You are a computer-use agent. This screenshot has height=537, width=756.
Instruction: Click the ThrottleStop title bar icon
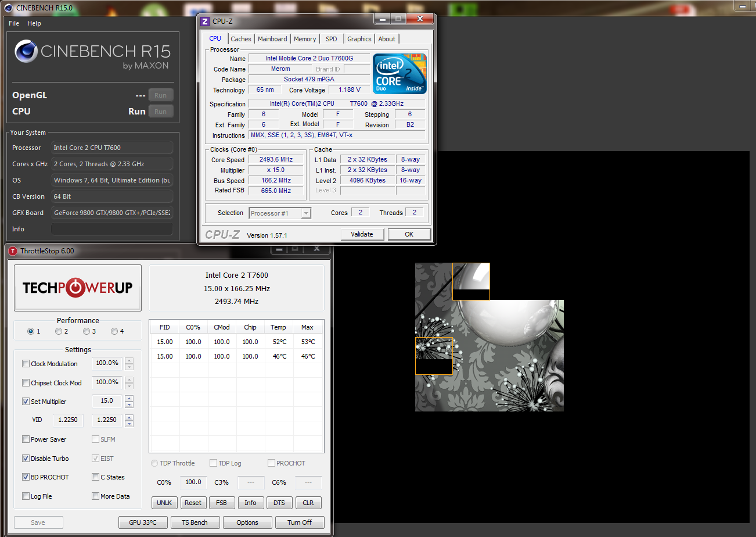(13, 251)
